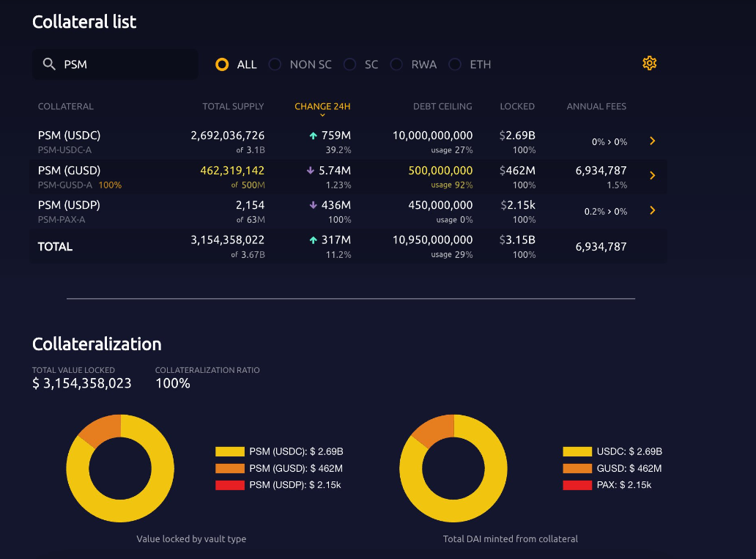Screen dimensions: 756x559
Task: Click the search magnifier icon
Action: [x=48, y=64]
